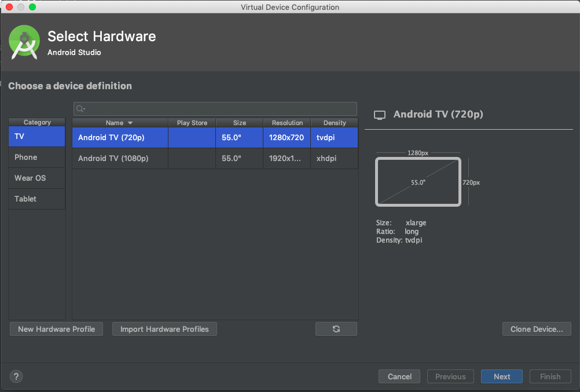This screenshot has width=580, height=392.
Task: Click the disabled Finish button
Action: coord(550,376)
